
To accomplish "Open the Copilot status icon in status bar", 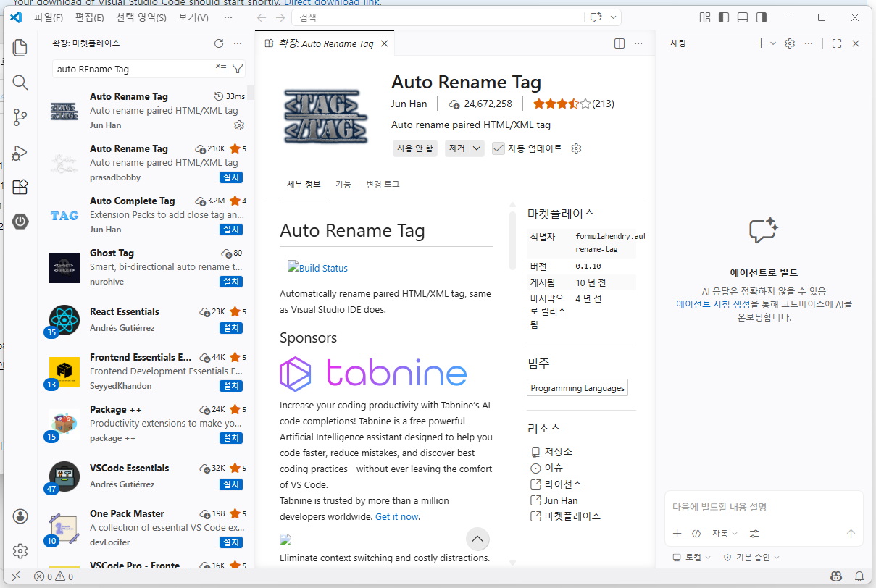I will pyautogui.click(x=837, y=576).
